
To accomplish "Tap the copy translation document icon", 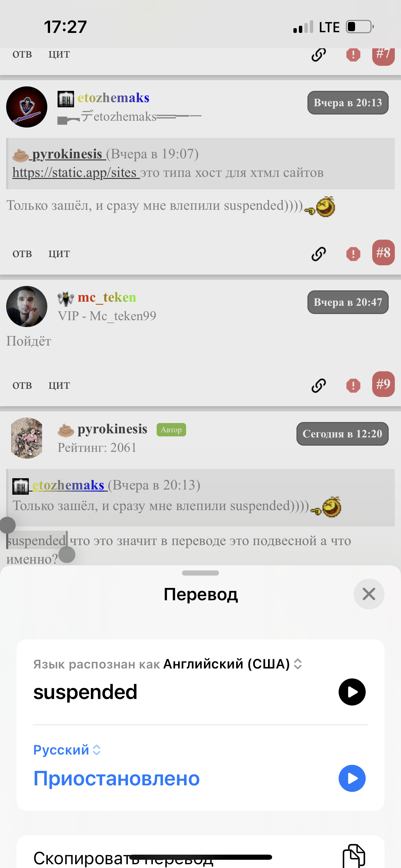I will click(x=354, y=856).
